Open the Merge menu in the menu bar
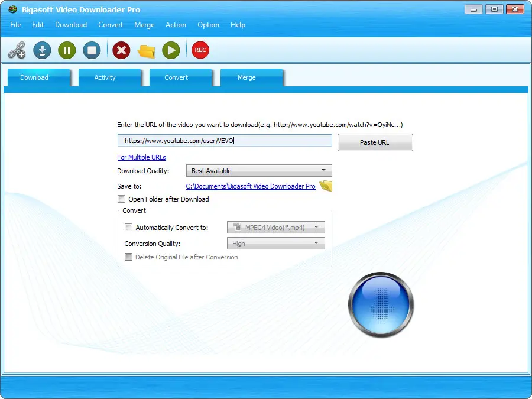The width and height of the screenshot is (532, 399). 144,25
